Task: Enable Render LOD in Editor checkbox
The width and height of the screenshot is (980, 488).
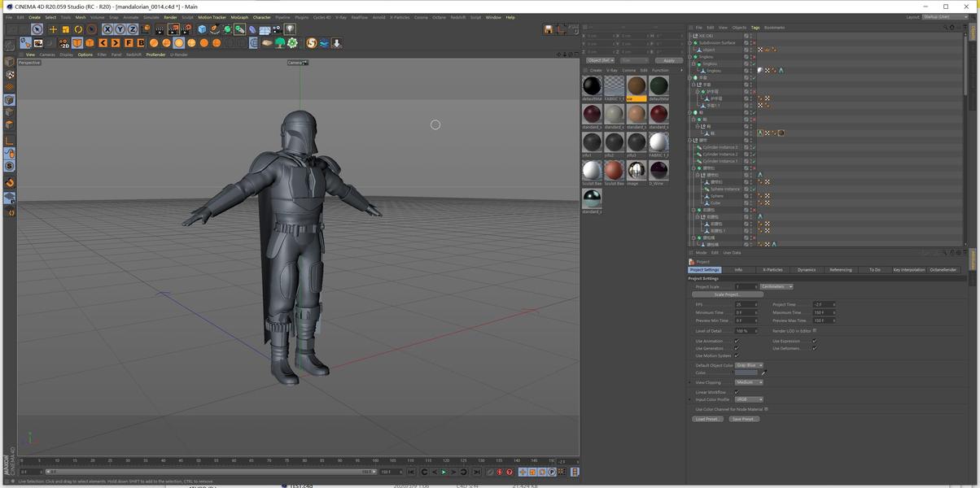Action: click(815, 331)
